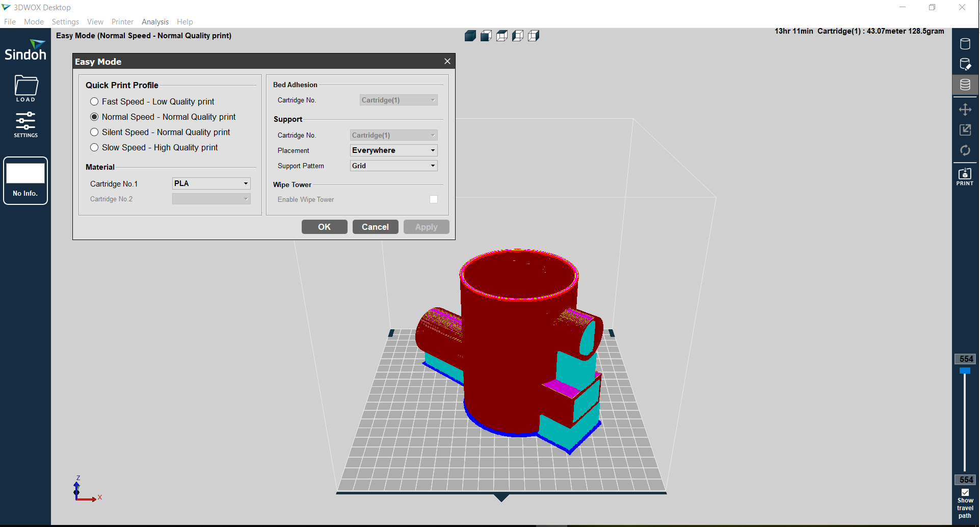Select Silent Speed - Normal Quality print
This screenshot has height=527, width=980.
94,132
